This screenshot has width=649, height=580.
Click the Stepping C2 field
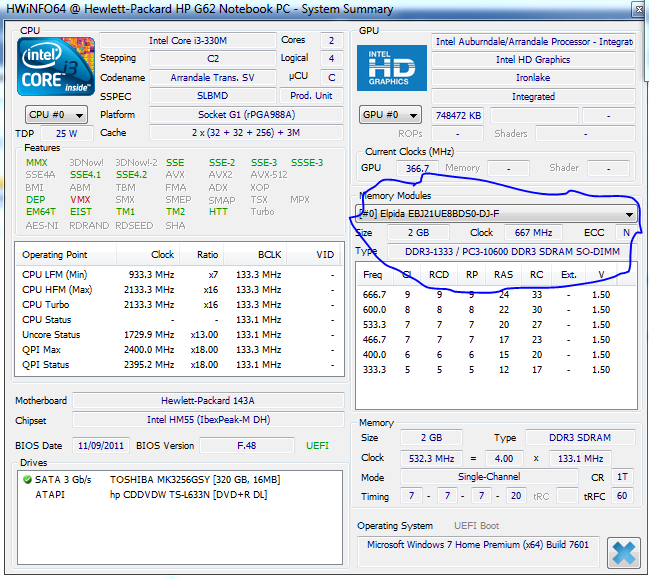point(213,58)
